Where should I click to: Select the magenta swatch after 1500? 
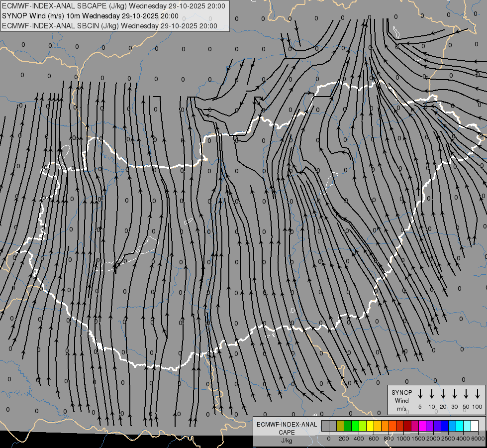[x=422, y=426]
